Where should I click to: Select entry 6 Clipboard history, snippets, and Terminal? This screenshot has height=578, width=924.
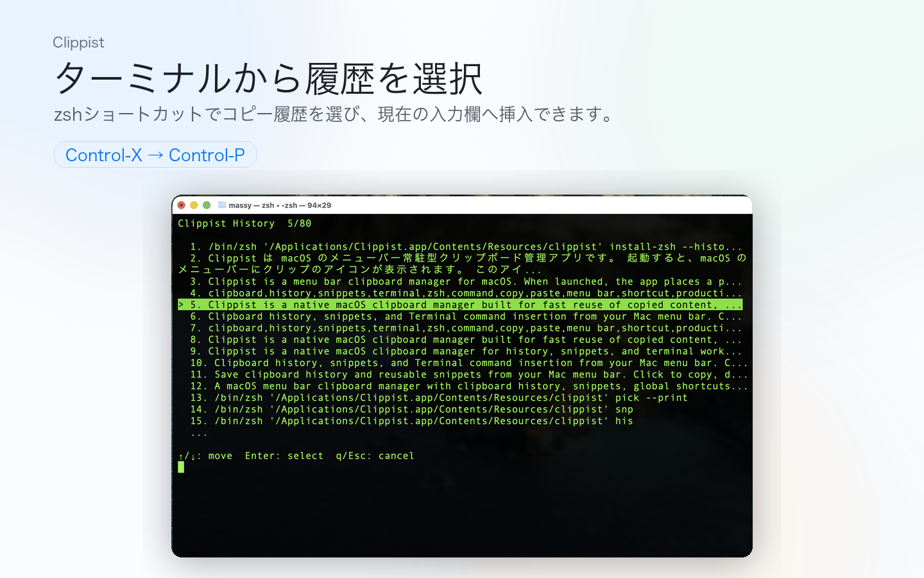point(466,316)
